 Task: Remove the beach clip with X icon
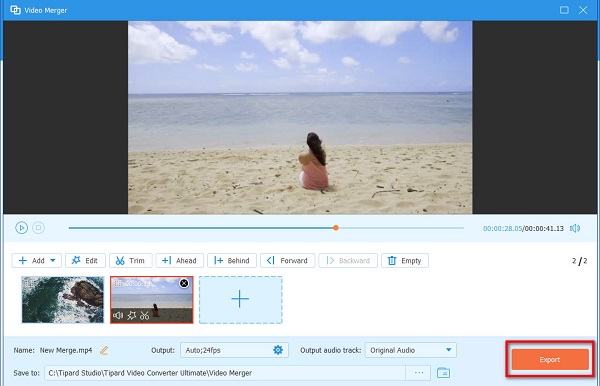(184, 283)
